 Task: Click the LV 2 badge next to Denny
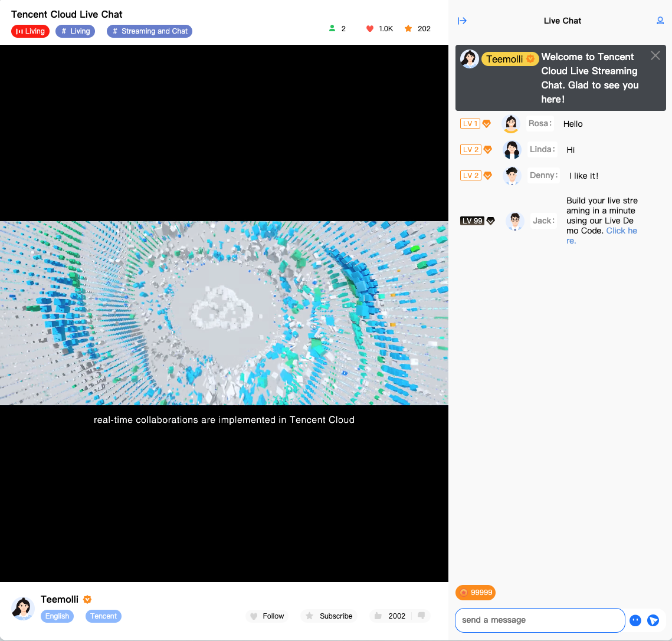(x=476, y=176)
